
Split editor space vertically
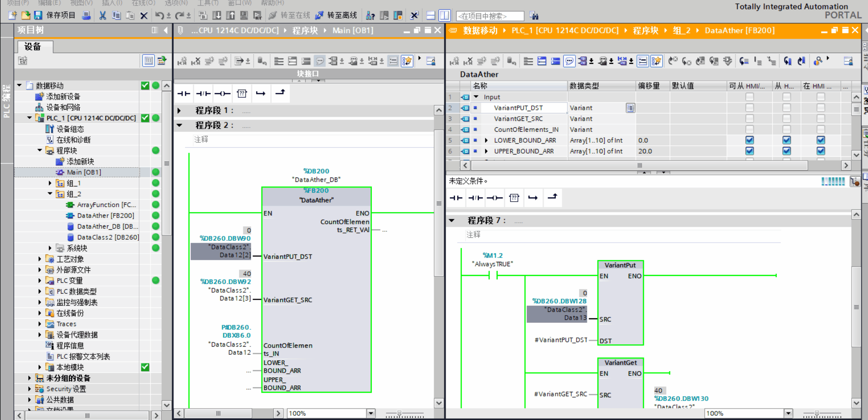click(x=444, y=16)
